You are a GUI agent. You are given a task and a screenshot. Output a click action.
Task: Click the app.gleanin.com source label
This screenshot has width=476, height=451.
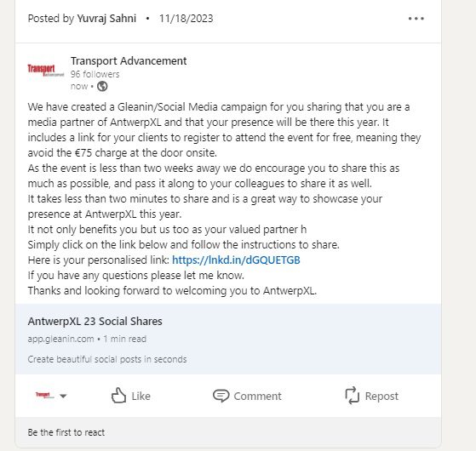pyautogui.click(x=60, y=339)
